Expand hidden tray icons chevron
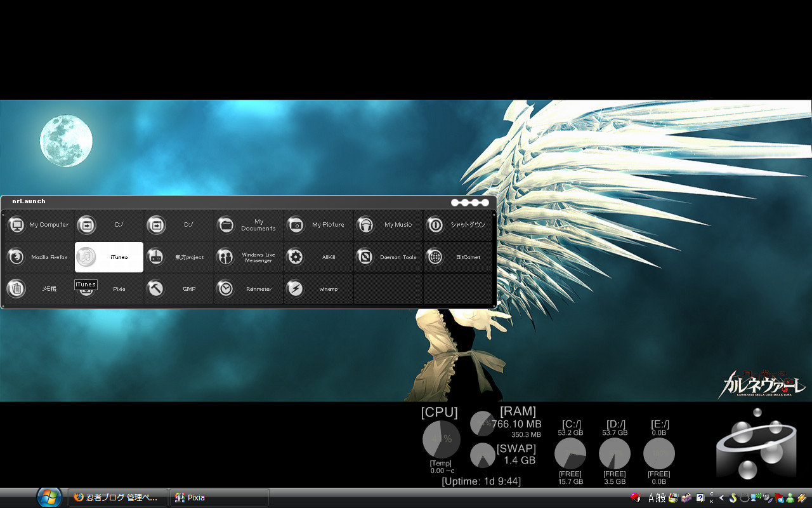The height and width of the screenshot is (508, 812). 721,498
